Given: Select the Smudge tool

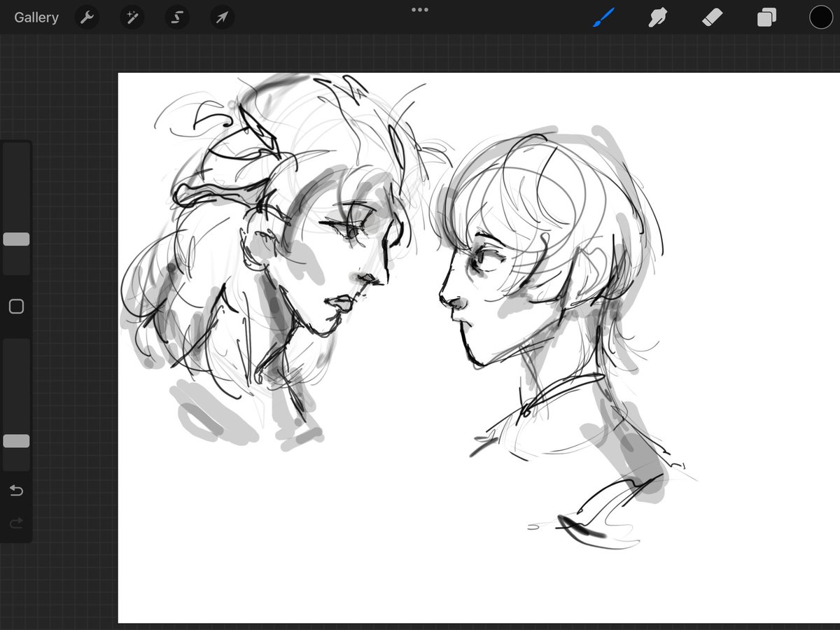Looking at the screenshot, I should coord(657,17).
